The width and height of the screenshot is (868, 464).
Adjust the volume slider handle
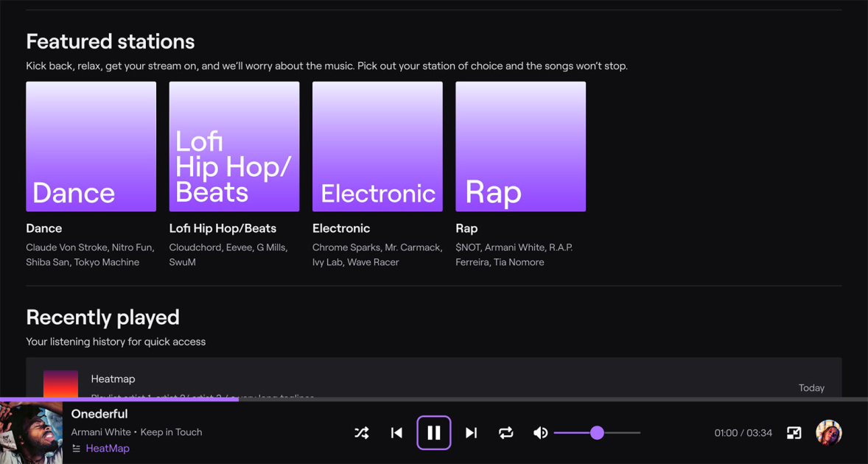coord(597,433)
